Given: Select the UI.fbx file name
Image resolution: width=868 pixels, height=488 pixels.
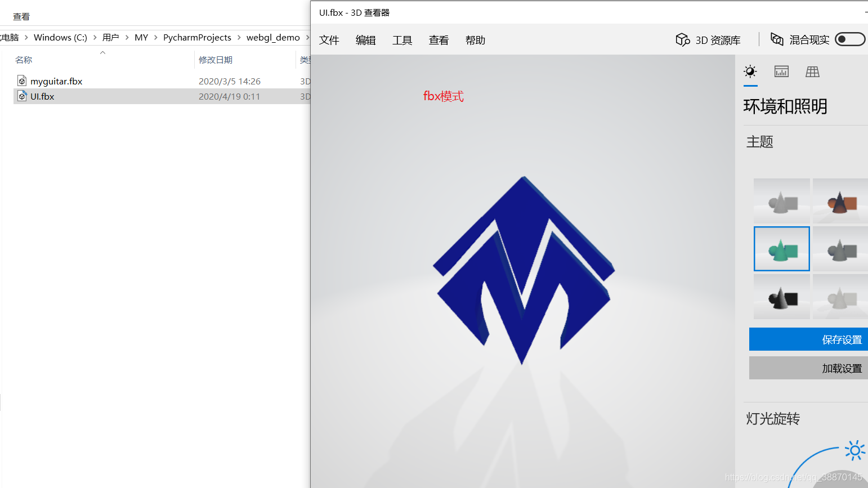Looking at the screenshot, I should pos(42,97).
